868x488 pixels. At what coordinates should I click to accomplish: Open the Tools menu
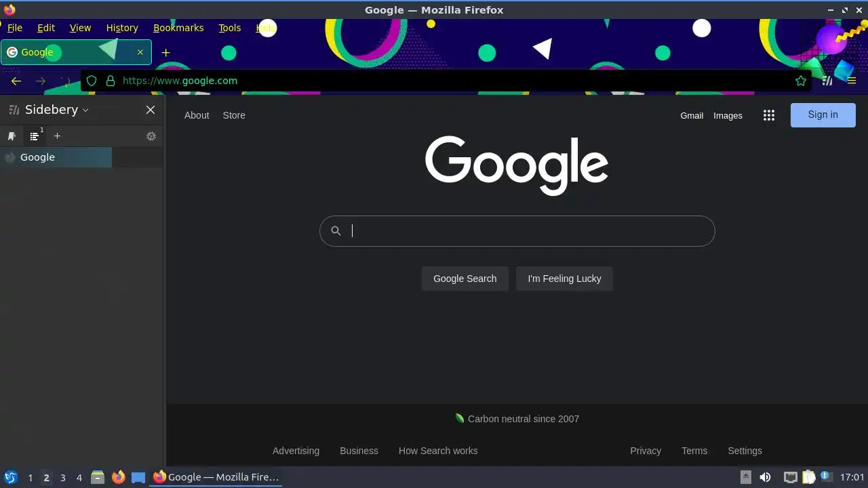[230, 28]
